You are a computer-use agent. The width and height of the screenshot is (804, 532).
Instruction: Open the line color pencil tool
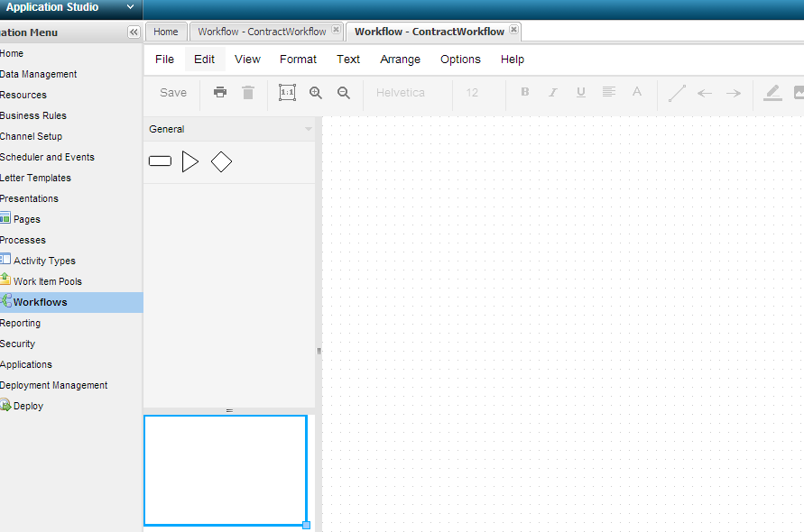point(772,93)
